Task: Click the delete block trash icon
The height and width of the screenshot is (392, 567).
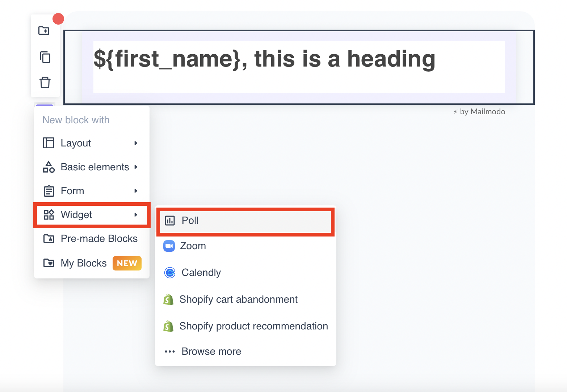Action: tap(45, 82)
